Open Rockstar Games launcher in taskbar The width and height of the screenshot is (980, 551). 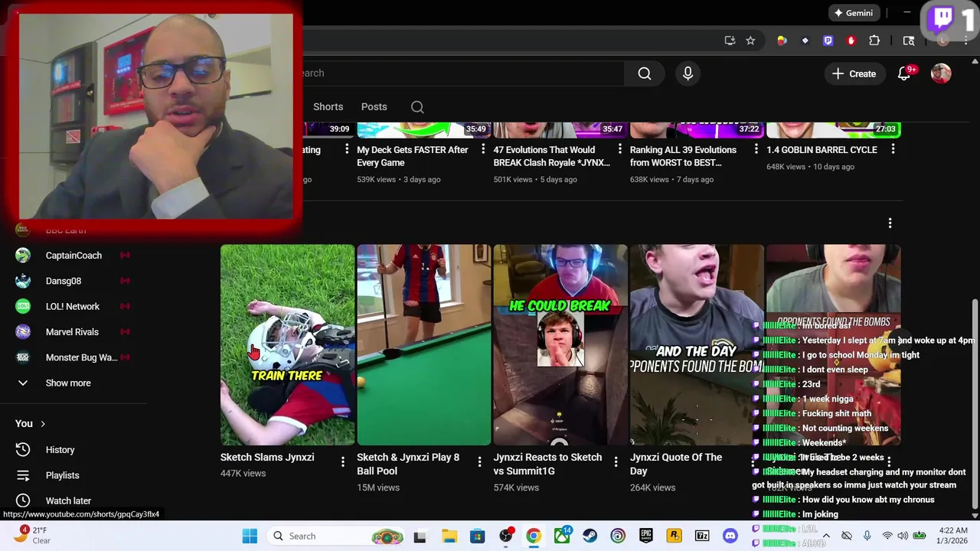(x=675, y=536)
